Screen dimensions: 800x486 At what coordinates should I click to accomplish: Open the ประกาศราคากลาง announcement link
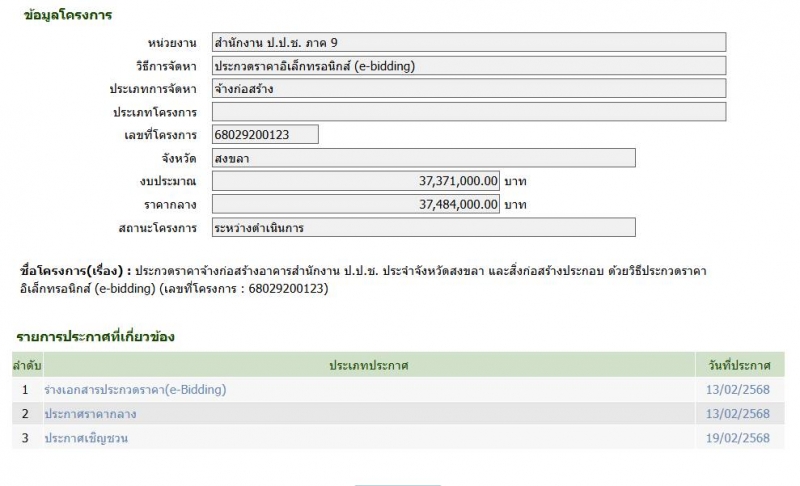[x=90, y=414]
